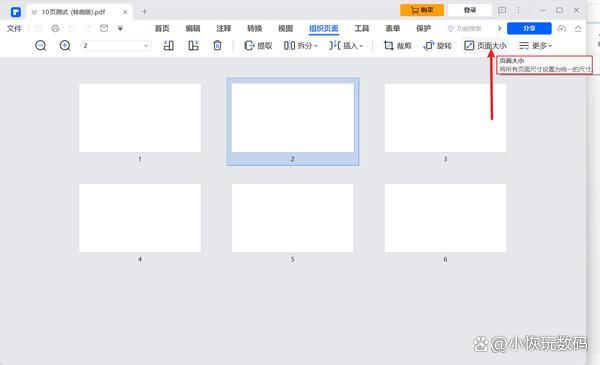This screenshot has height=365, width=600.
Task: Click the rotate page left icon
Action: coord(168,46)
